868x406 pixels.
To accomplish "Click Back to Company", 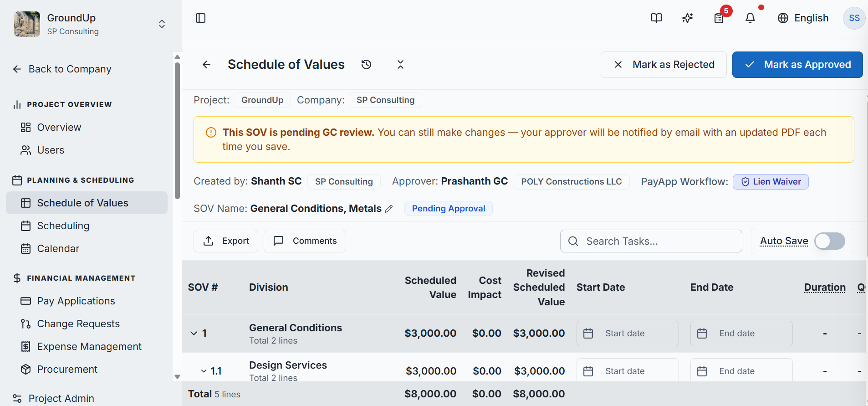I will click(62, 69).
